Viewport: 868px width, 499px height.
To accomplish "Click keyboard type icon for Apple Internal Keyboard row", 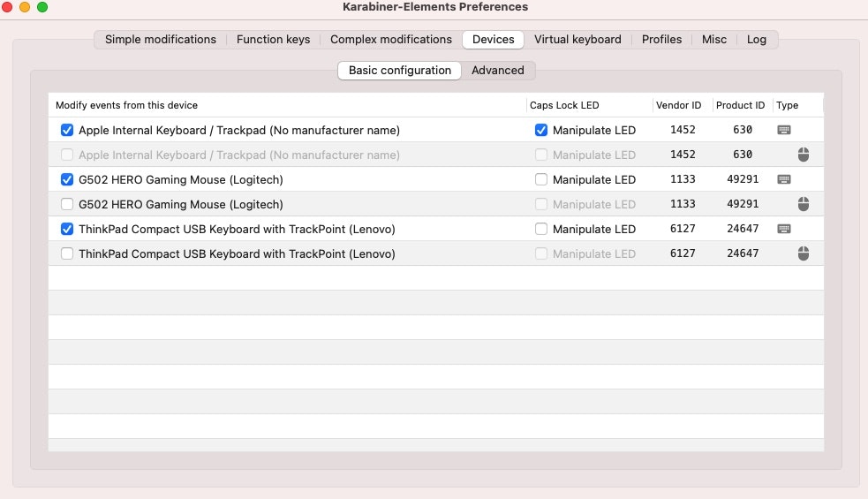I will pyautogui.click(x=784, y=130).
